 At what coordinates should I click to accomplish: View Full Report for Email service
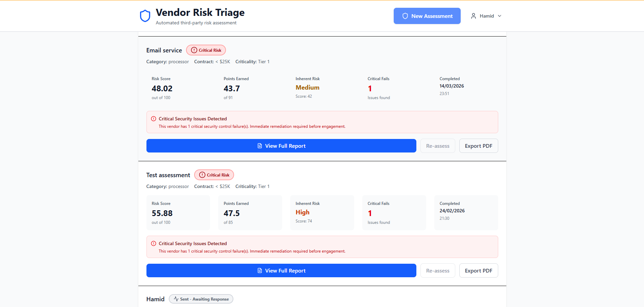coord(281,146)
